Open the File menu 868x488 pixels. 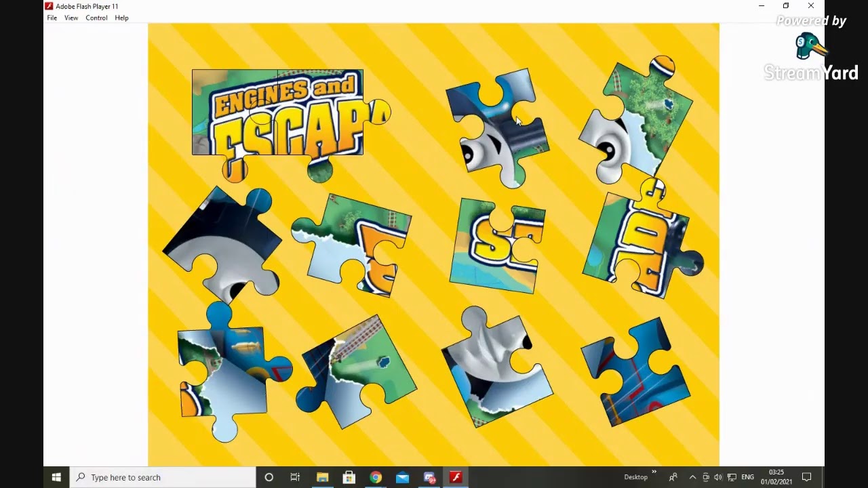52,18
